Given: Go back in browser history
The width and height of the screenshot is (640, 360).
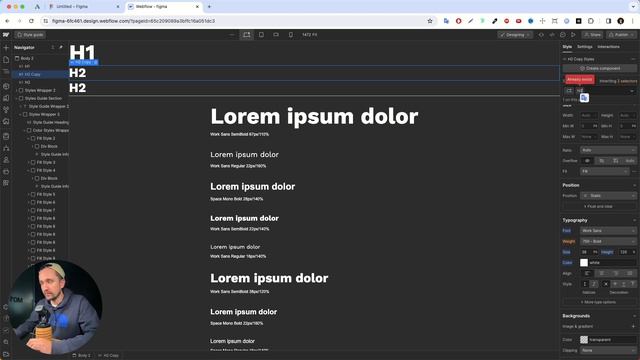Looking at the screenshot, I should click(7, 21).
